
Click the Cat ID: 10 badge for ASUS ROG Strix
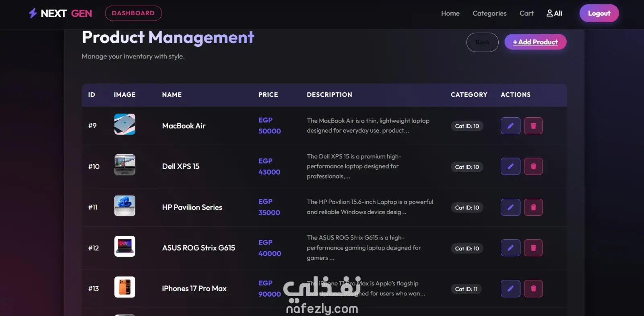click(467, 248)
